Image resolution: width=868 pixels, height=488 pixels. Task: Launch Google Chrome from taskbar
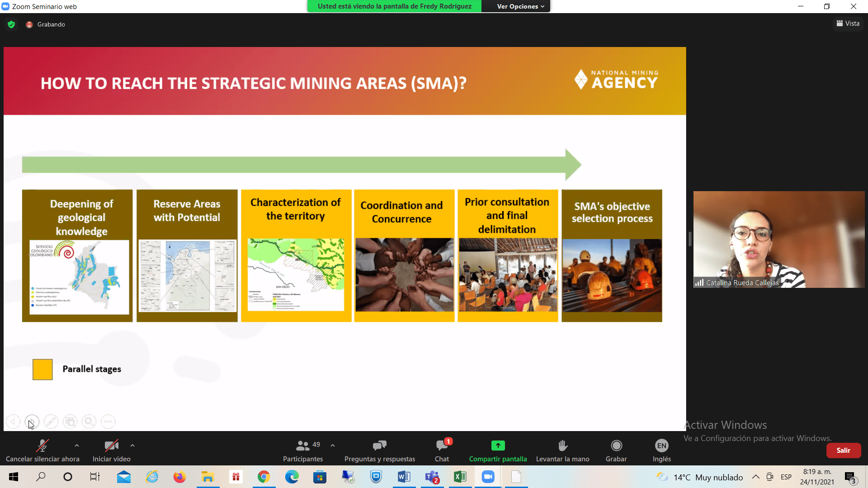click(x=264, y=477)
